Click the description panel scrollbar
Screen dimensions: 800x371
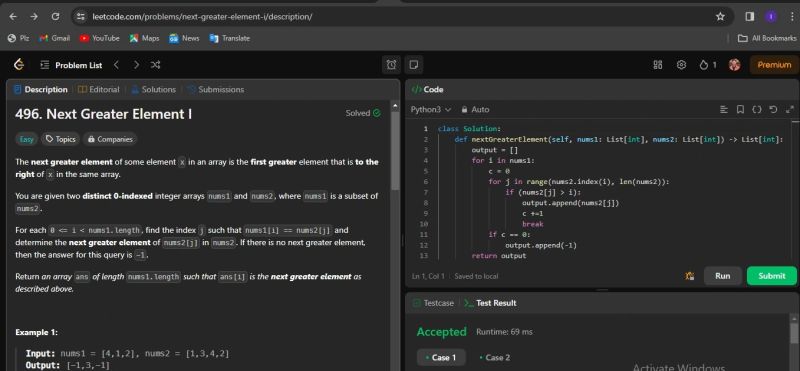pyautogui.click(x=395, y=151)
